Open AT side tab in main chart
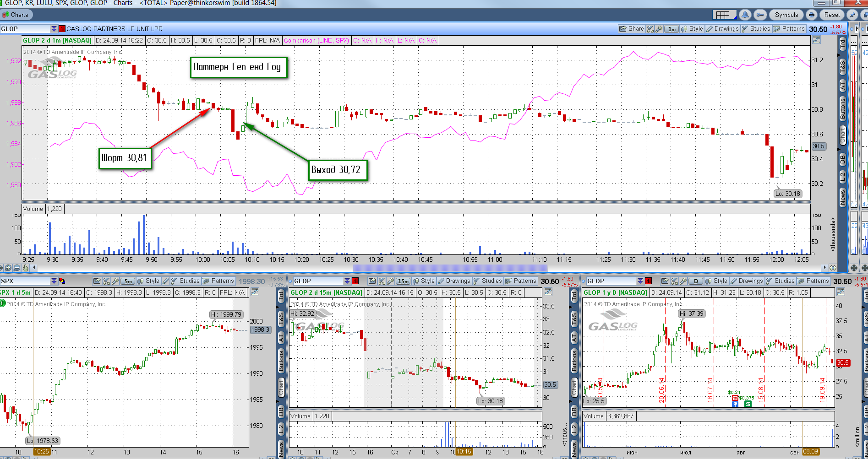This screenshot has height=459, width=868. [843, 86]
